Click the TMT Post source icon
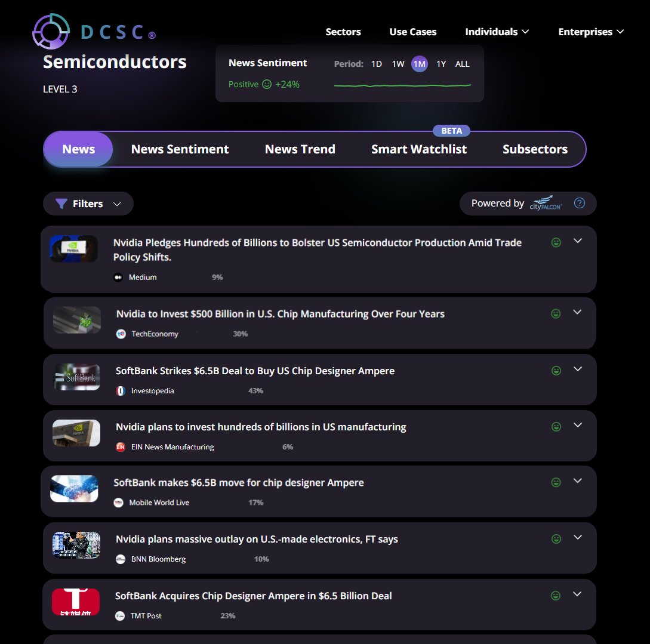The height and width of the screenshot is (644, 650). point(120,616)
